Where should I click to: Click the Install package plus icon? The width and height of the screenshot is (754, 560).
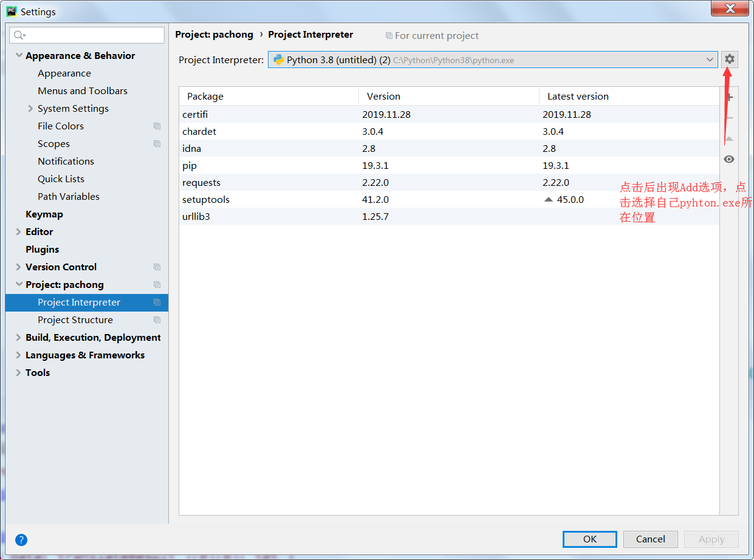(729, 96)
